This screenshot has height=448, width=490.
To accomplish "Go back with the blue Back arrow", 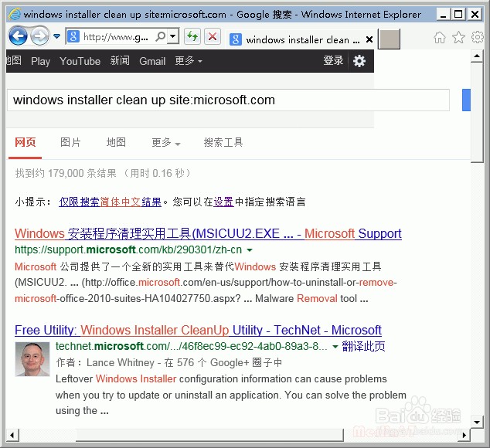I will 18,36.
